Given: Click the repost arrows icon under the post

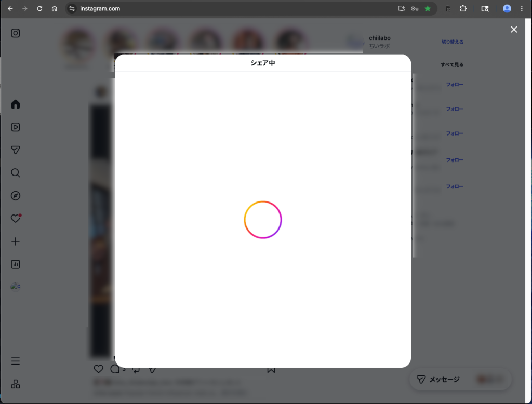Looking at the screenshot, I should pos(136,370).
